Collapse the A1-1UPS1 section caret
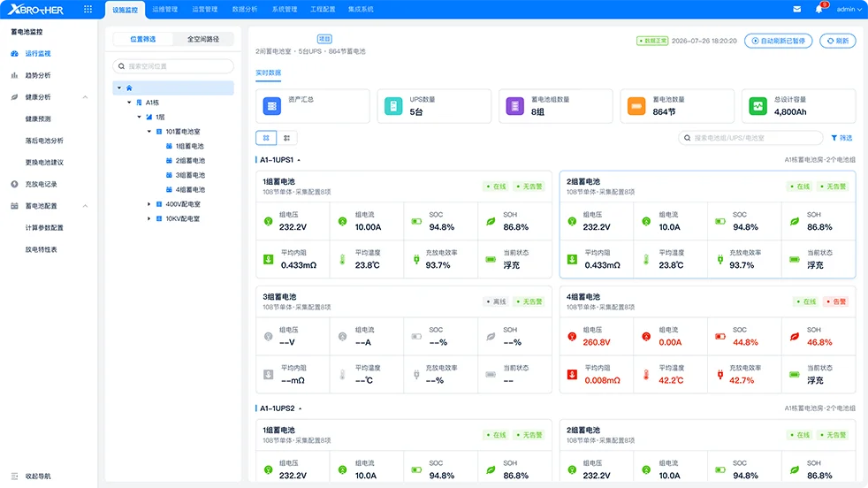 (x=299, y=160)
